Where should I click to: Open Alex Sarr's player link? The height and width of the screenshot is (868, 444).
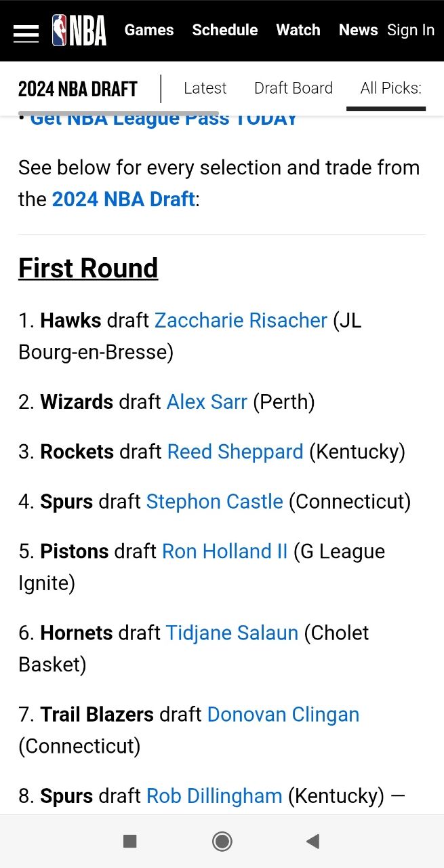pyautogui.click(x=207, y=401)
